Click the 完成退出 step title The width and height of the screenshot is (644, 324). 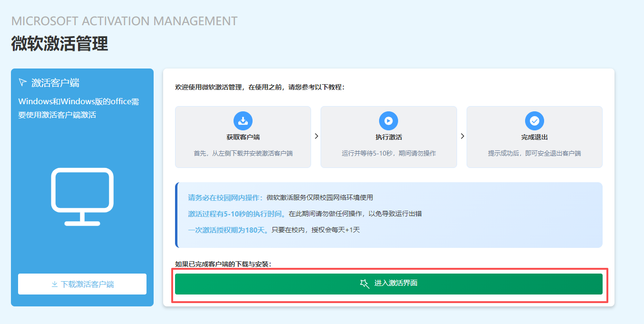click(534, 137)
